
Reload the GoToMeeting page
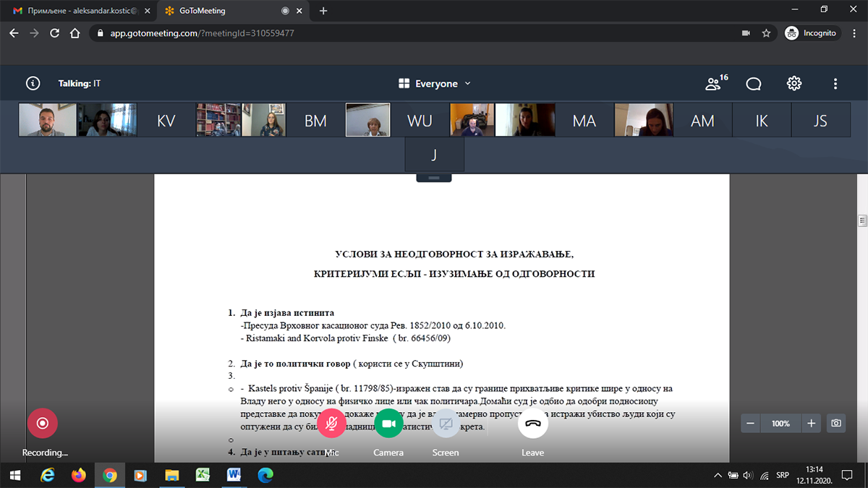click(54, 33)
